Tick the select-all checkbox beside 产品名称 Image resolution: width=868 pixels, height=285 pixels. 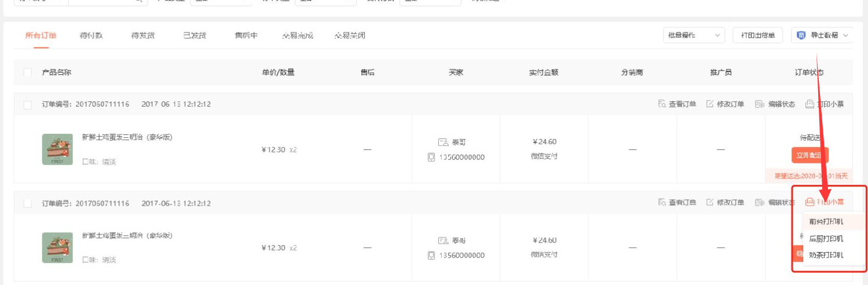pyautogui.click(x=28, y=72)
